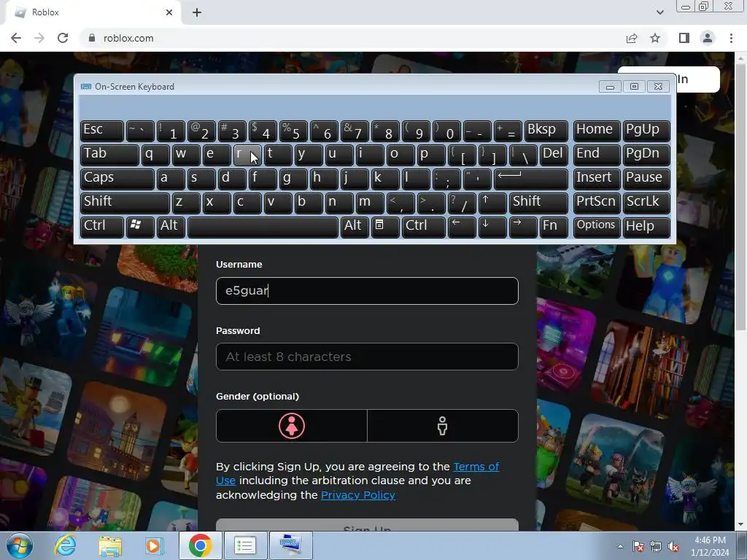This screenshot has width=747, height=560.
Task: Click scrollbar down arrow on page
Action: point(740,525)
